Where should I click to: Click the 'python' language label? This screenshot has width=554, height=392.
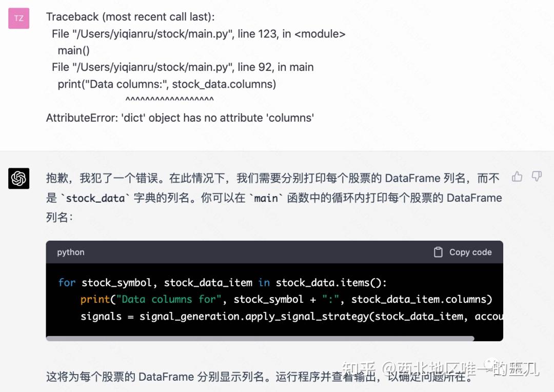[x=71, y=252]
